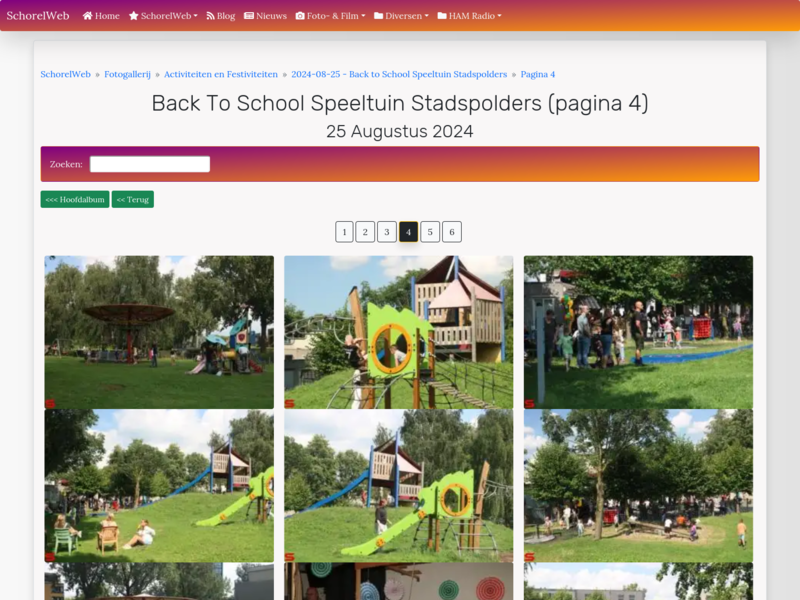
Task: Open the carousel swing ride photo
Action: (159, 332)
